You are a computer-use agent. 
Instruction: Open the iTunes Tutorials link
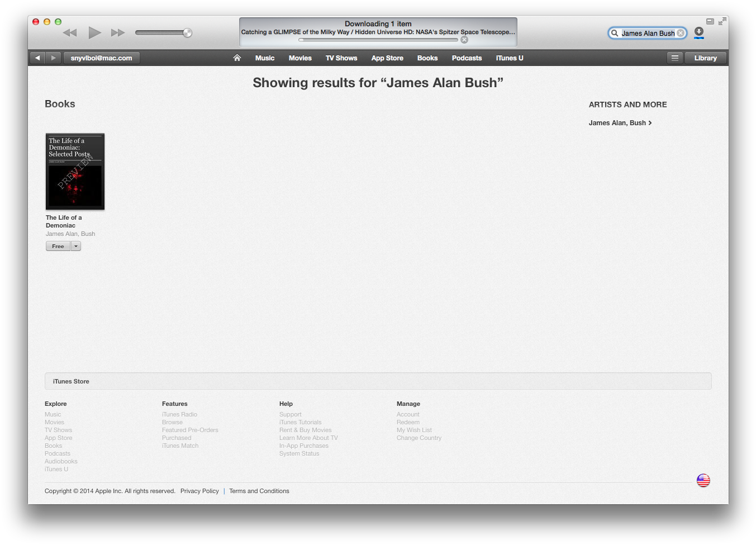[x=300, y=422]
